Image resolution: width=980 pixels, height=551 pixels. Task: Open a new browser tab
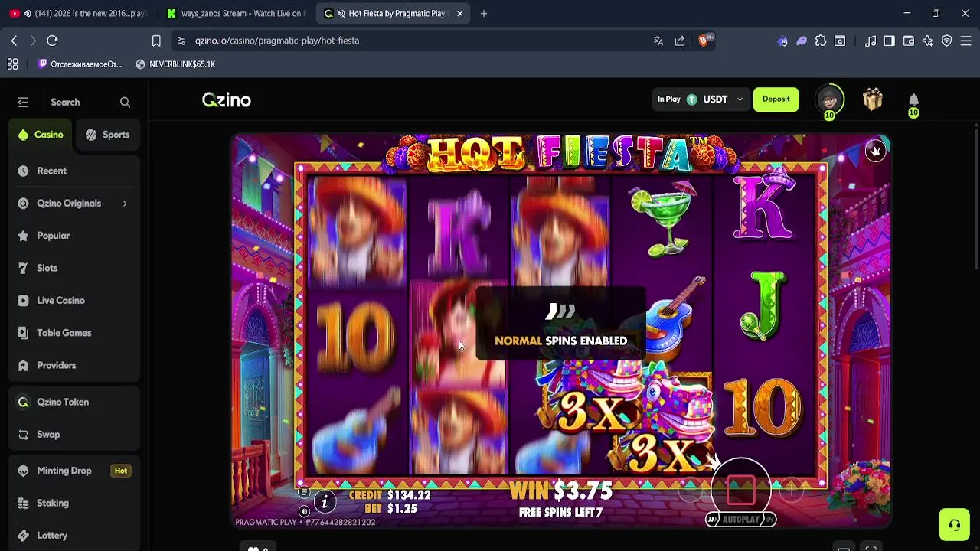coord(483,14)
